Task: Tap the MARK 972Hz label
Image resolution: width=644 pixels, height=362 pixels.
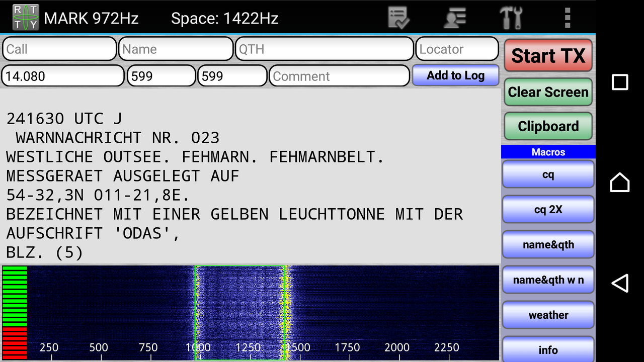Action: click(91, 19)
